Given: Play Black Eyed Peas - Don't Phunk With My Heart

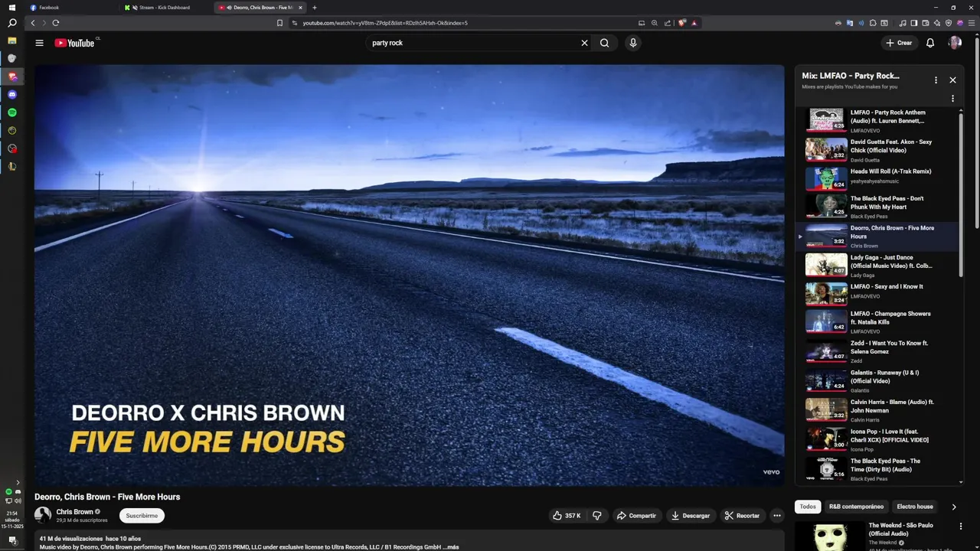Looking at the screenshot, I should pos(878,207).
